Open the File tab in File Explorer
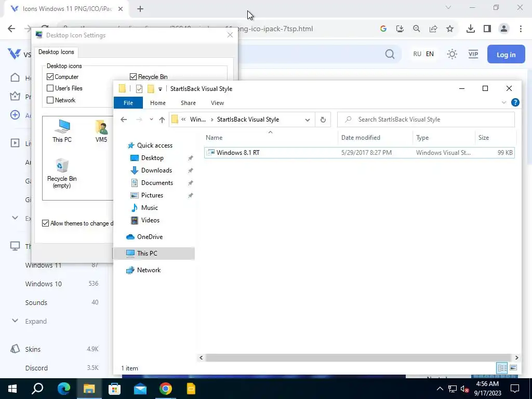This screenshot has height=399, width=532. [128, 103]
